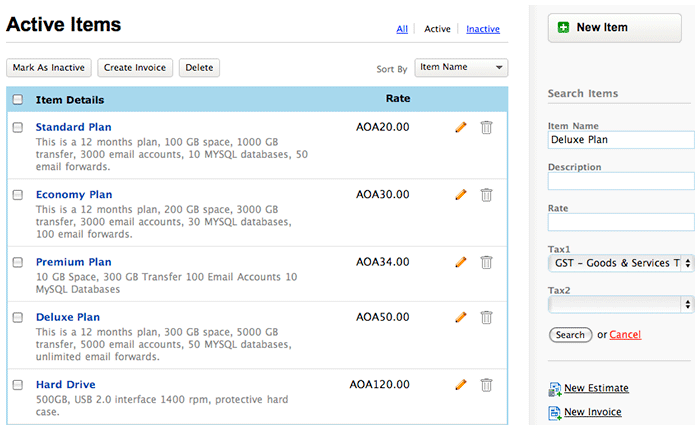The width and height of the screenshot is (700, 430).
Task: Show All items filter
Action: (402, 29)
